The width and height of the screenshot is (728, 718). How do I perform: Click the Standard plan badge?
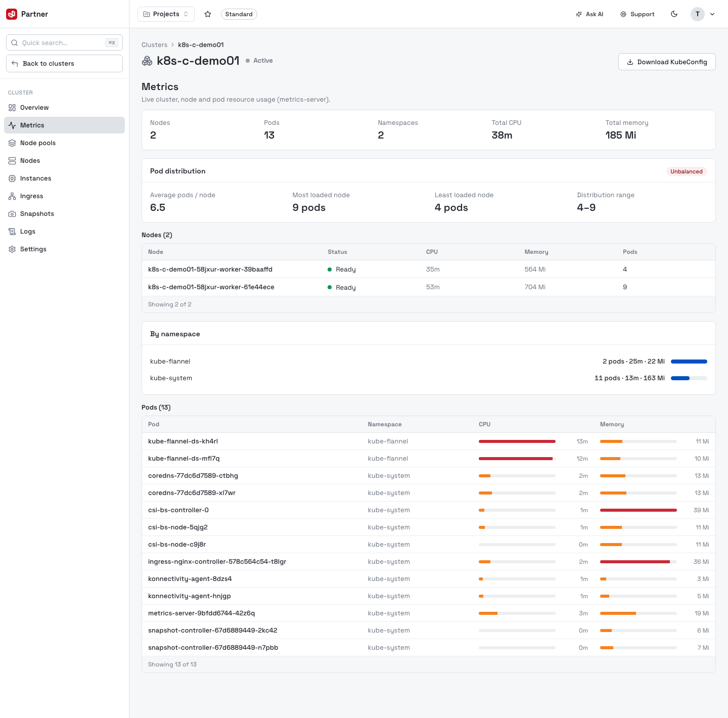(239, 14)
